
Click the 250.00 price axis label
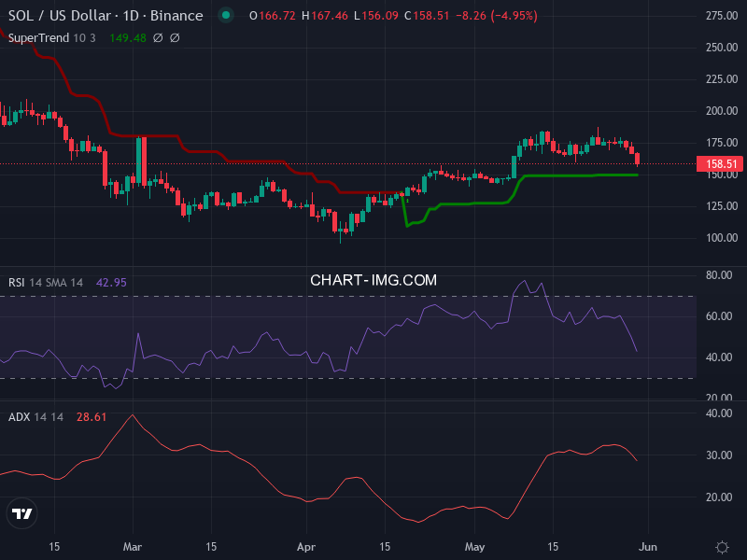coord(722,48)
